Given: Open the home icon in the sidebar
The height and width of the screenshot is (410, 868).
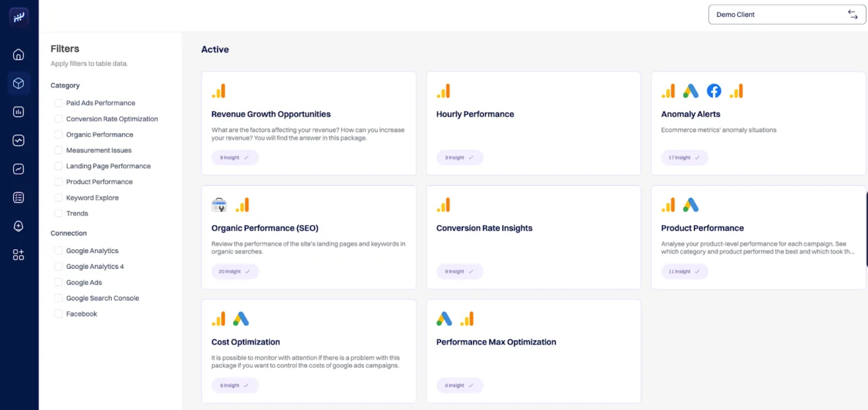Looking at the screenshot, I should 18,54.
